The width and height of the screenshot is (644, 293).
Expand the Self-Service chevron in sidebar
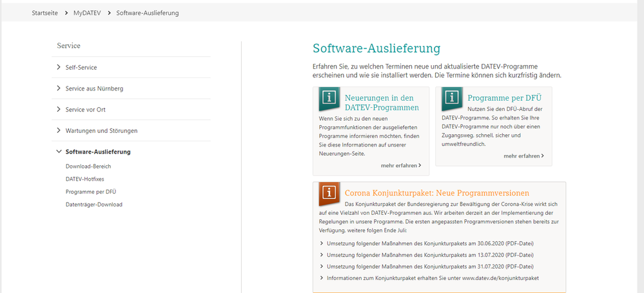pos(59,67)
